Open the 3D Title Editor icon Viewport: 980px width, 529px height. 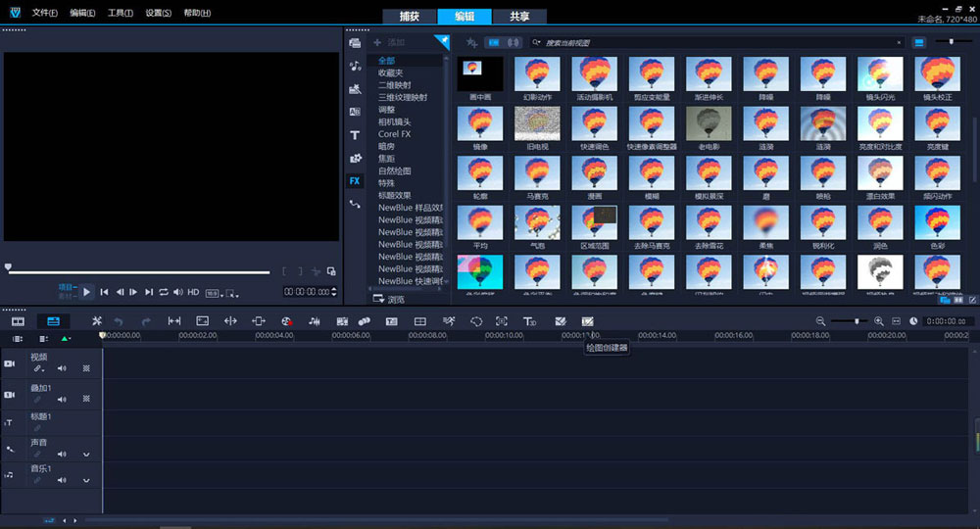(529, 321)
